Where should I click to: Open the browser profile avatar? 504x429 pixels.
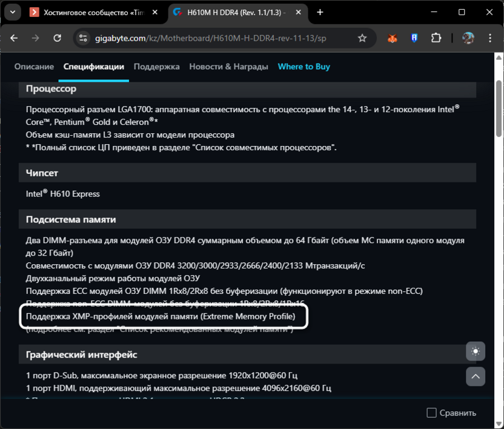click(467, 38)
